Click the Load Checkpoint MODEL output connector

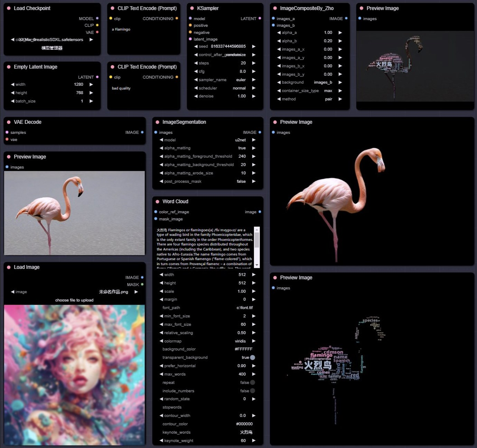[x=97, y=18]
